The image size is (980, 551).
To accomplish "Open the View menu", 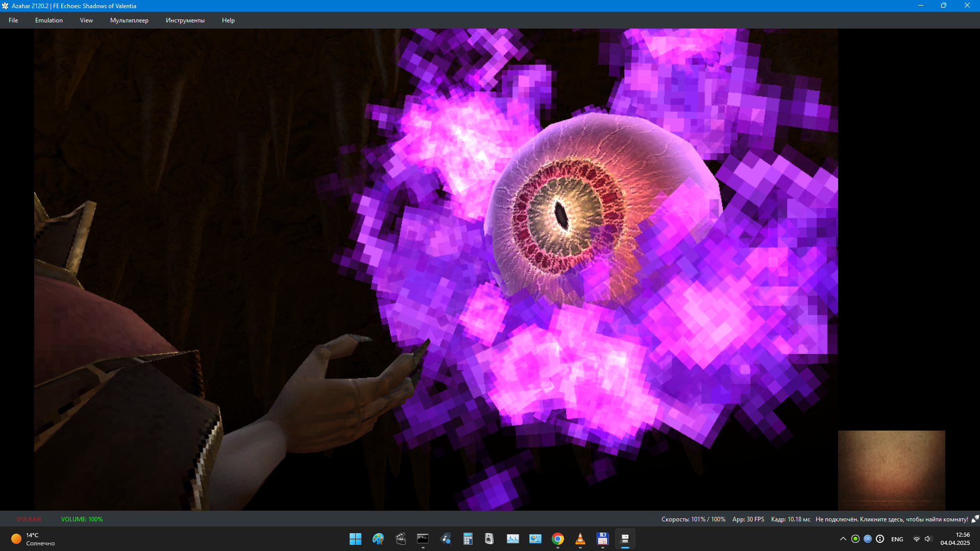I will [86, 20].
